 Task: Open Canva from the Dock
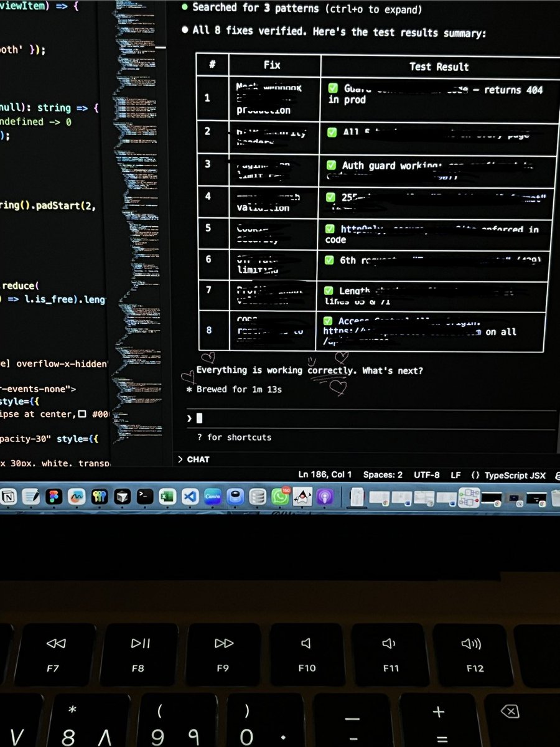[213, 496]
